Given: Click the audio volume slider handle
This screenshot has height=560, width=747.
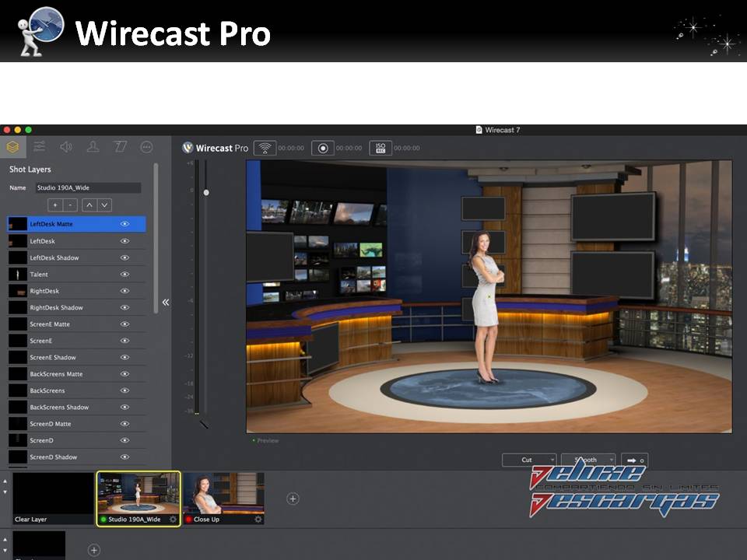Looking at the screenshot, I should tap(206, 193).
